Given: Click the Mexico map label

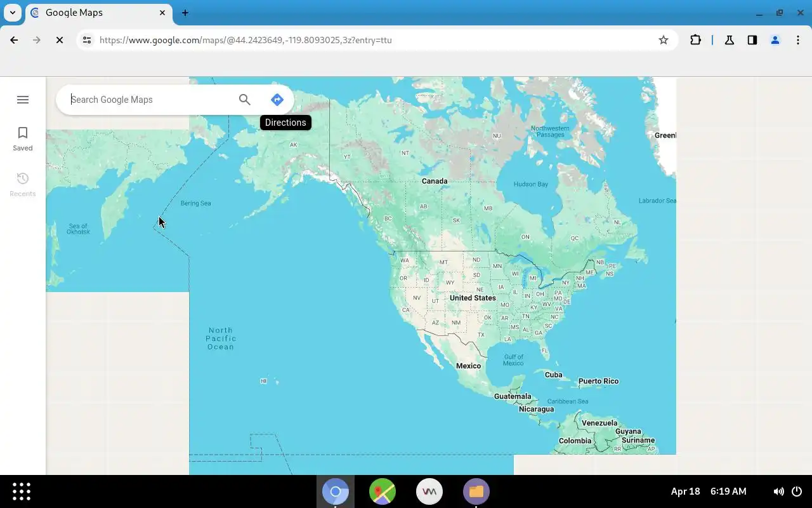Looking at the screenshot, I should coord(468,366).
